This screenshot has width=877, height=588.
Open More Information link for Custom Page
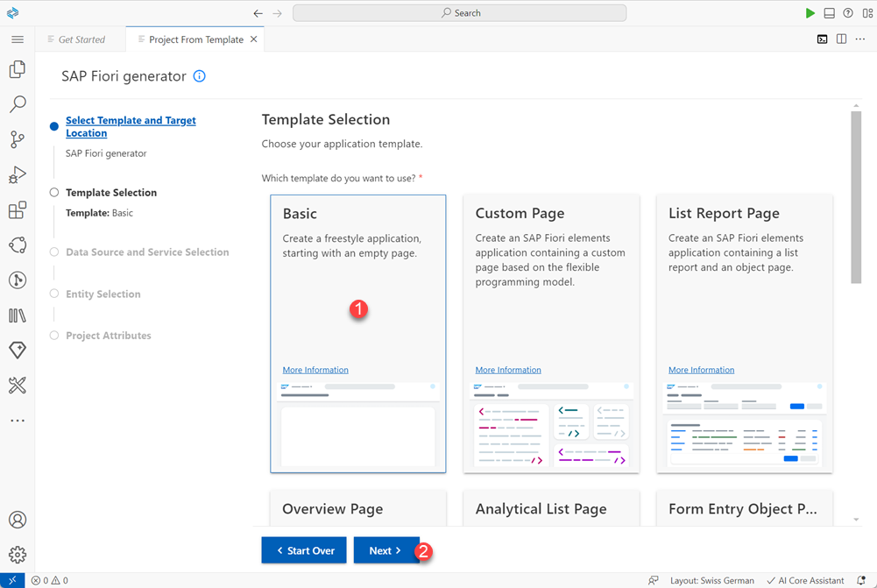508,370
